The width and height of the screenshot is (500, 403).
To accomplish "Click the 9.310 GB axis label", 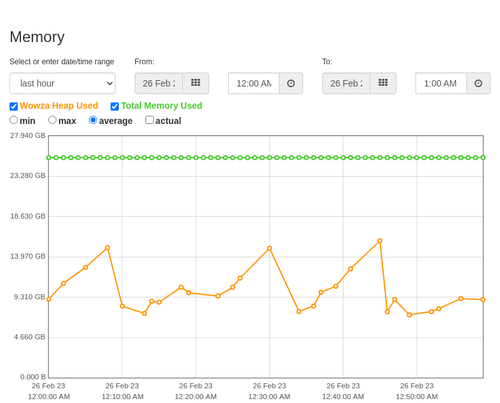I will pyautogui.click(x=30, y=297).
